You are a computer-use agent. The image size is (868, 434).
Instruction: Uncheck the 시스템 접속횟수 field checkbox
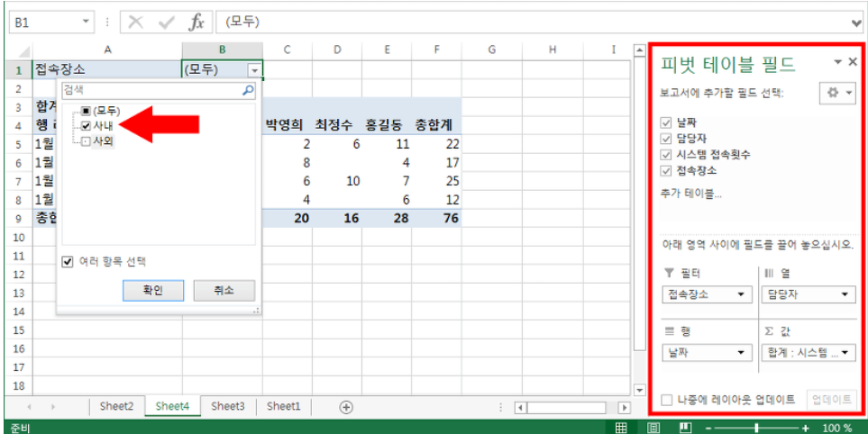tap(666, 154)
